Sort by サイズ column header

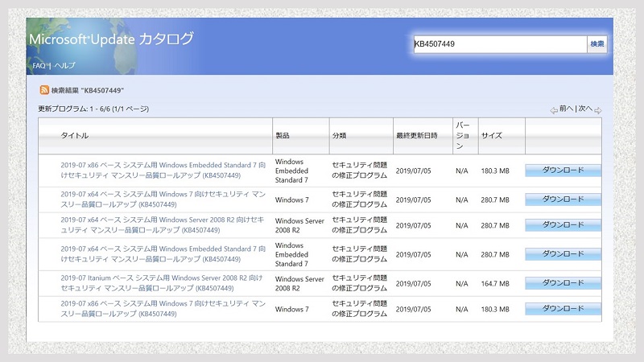[492, 135]
